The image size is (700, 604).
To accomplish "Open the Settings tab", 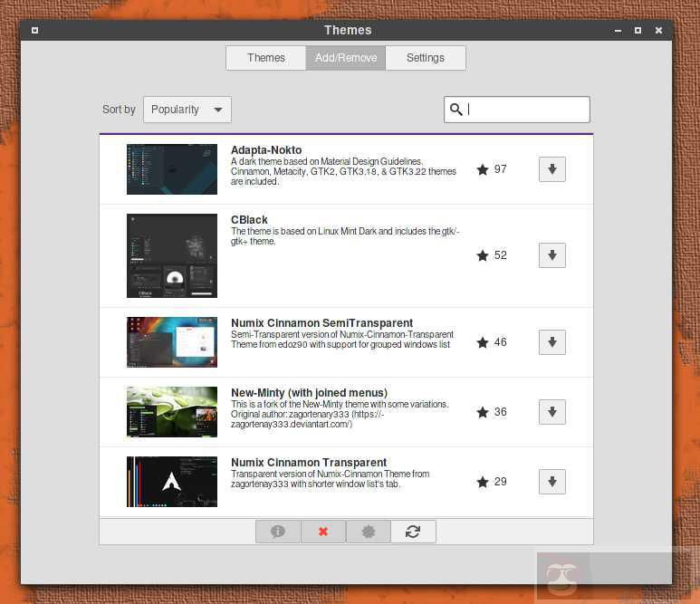I will tap(426, 58).
